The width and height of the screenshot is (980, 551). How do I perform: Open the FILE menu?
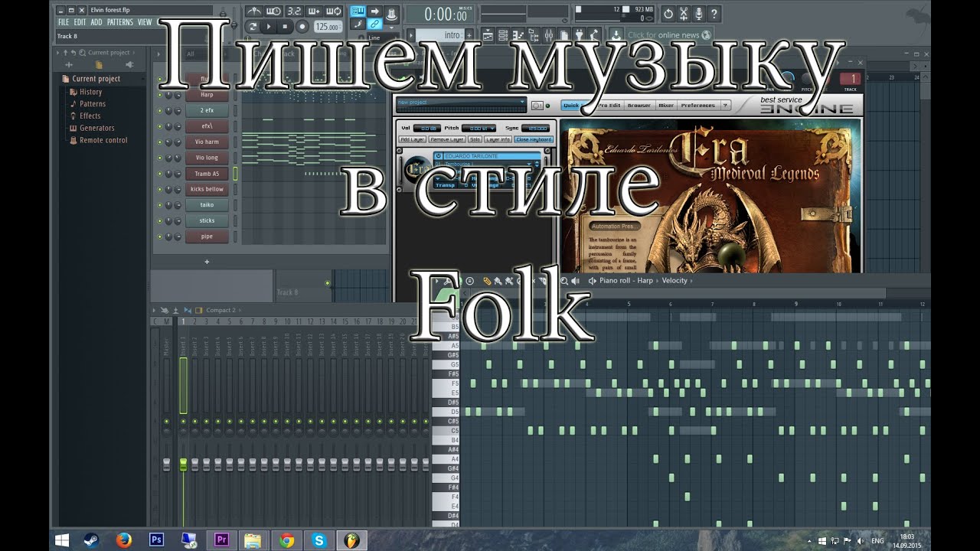(64, 22)
